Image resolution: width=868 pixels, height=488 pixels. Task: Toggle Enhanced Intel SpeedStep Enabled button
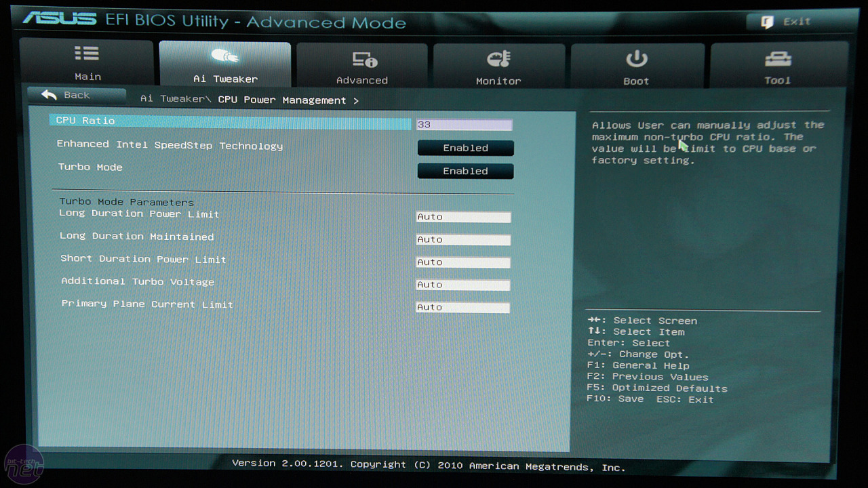[465, 148]
